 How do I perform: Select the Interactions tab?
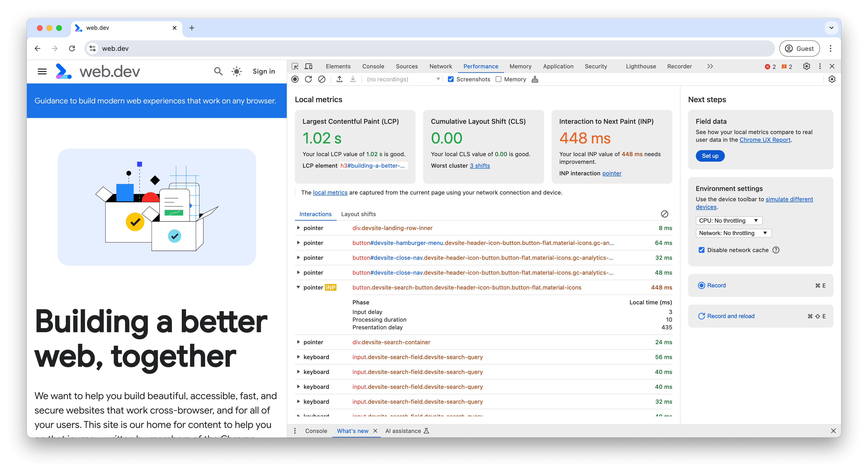point(314,214)
